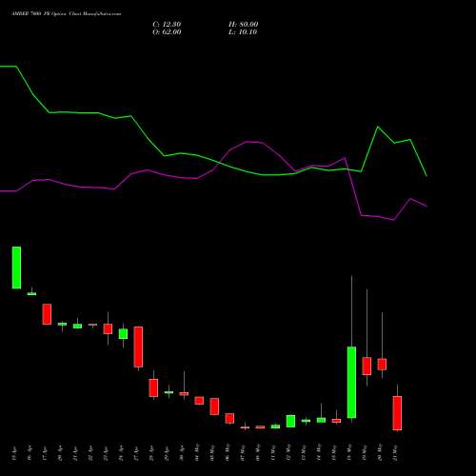Select the last red candlestick on the chart
The height and width of the screenshot is (476, 476).
coord(397,413)
